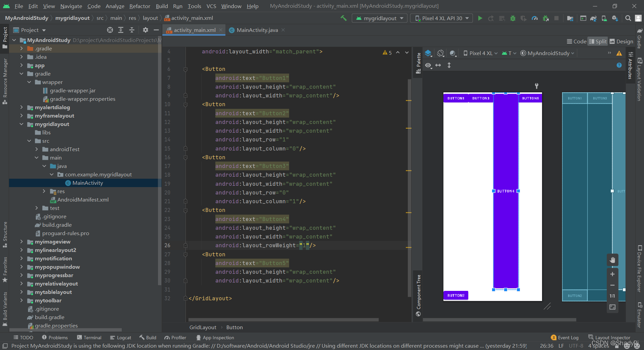Open Project Structure icon in main toolbar

[x=570, y=18]
